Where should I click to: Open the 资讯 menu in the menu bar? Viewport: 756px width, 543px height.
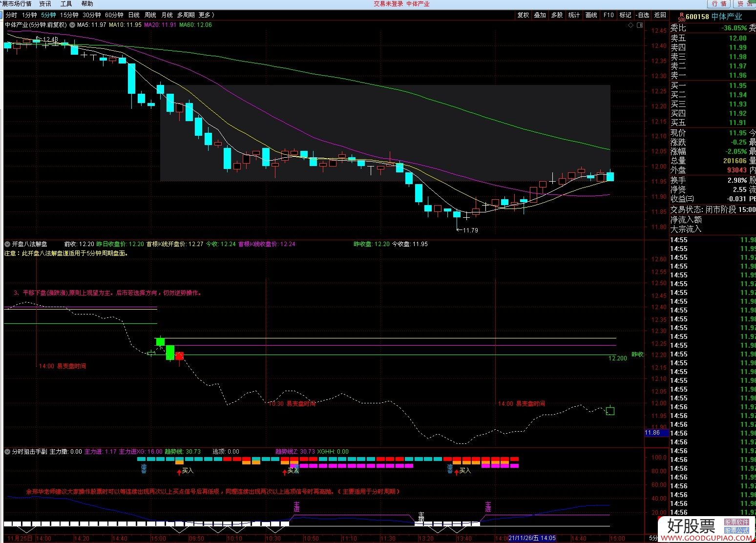click(45, 3)
